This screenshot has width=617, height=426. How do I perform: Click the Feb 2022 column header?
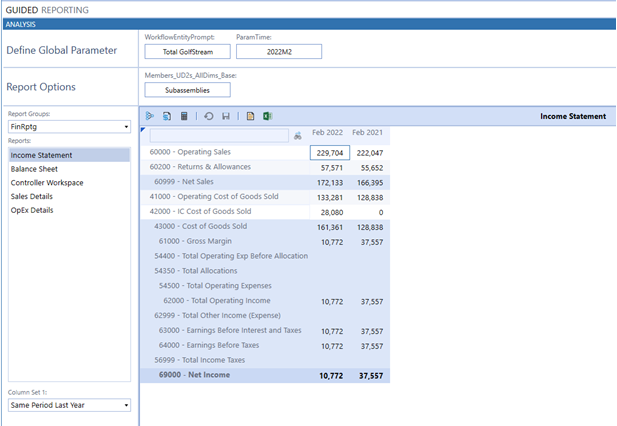(327, 133)
